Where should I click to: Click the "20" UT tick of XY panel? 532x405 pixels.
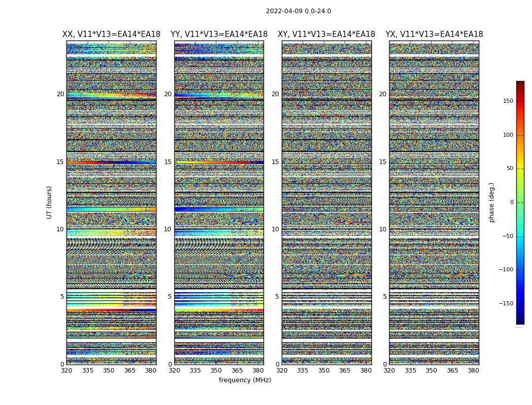275,94
